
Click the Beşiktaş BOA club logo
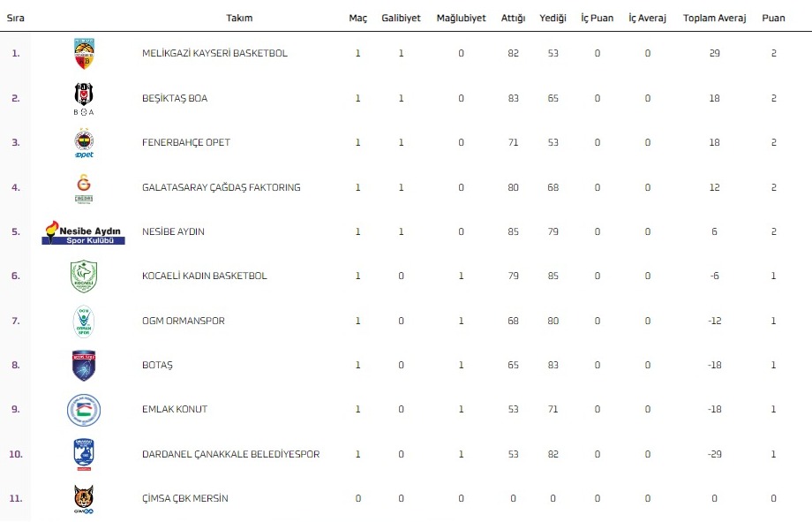click(x=84, y=98)
